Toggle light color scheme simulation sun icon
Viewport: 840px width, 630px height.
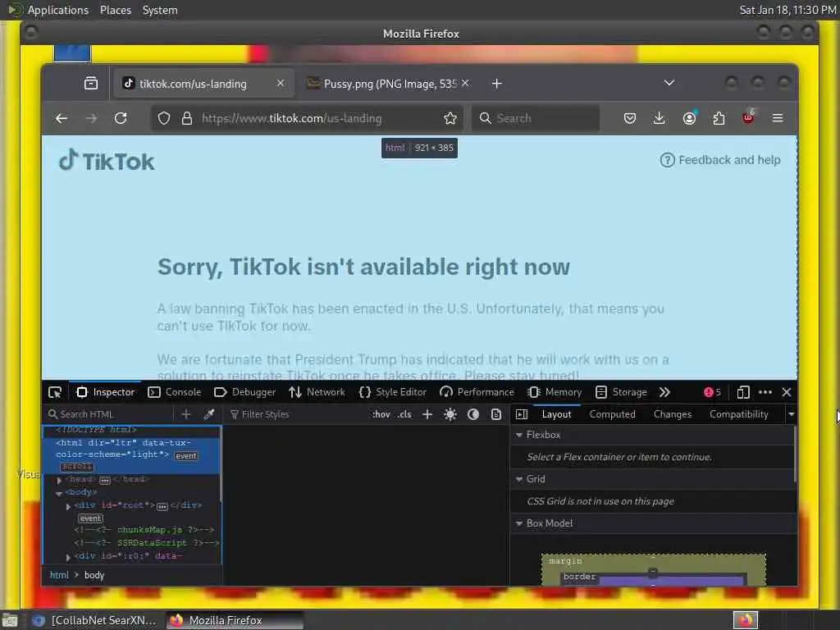point(450,414)
